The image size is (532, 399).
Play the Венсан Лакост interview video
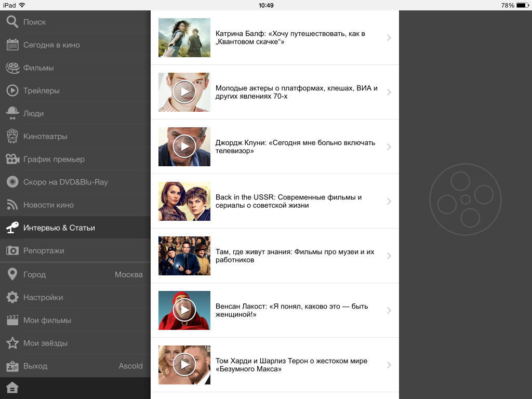tap(184, 310)
